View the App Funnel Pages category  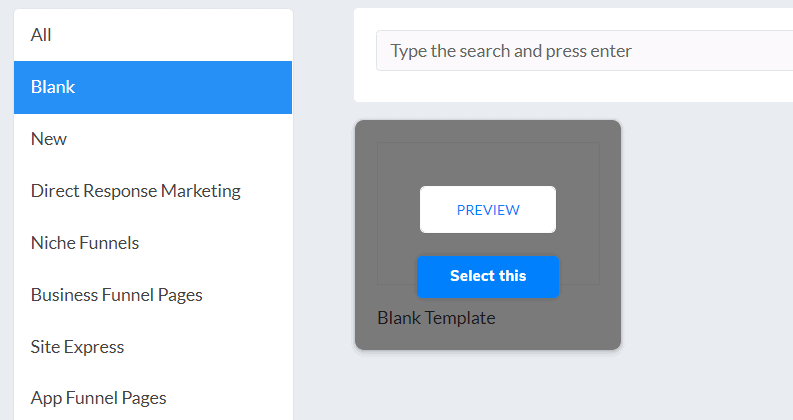click(x=153, y=398)
